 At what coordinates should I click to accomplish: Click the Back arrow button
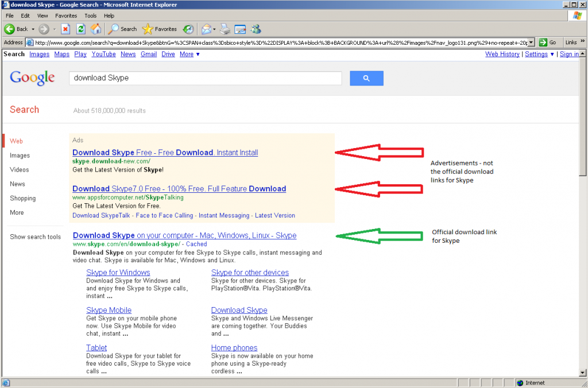click(16, 29)
